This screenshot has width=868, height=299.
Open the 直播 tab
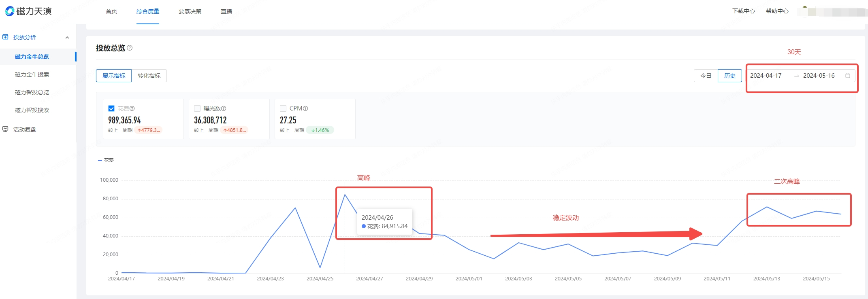226,11
